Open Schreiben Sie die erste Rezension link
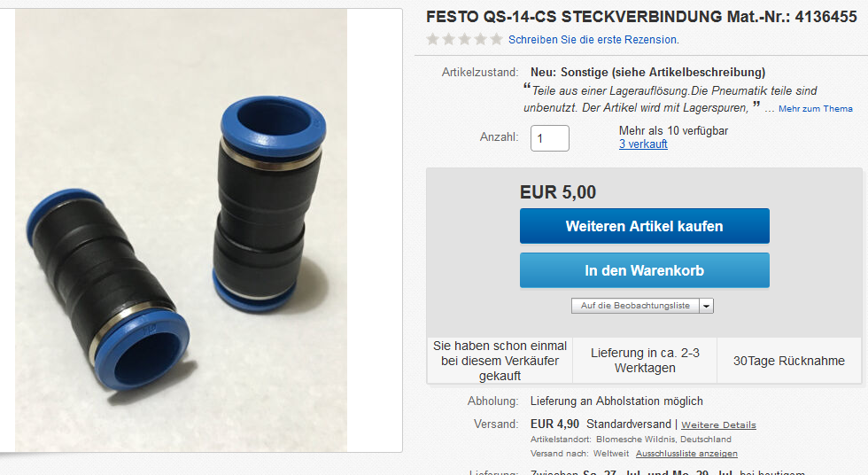The image size is (868, 475). pyautogui.click(x=593, y=40)
